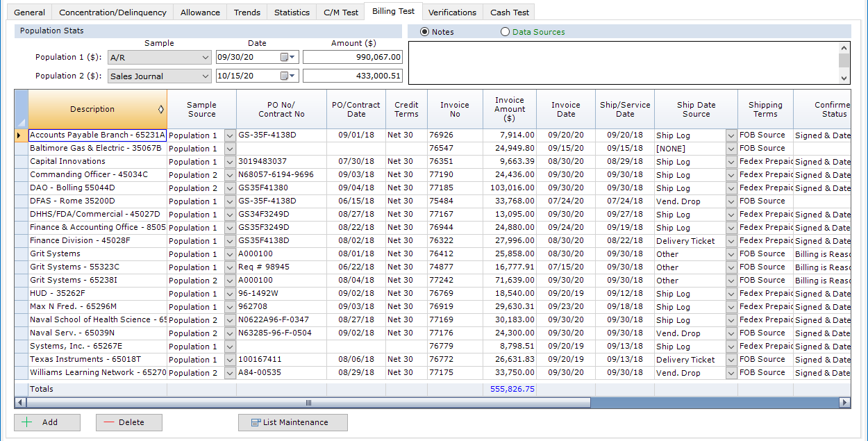The image size is (868, 441).
Task: Expand Population 2 Sales Journal dropdown
Action: pos(205,76)
